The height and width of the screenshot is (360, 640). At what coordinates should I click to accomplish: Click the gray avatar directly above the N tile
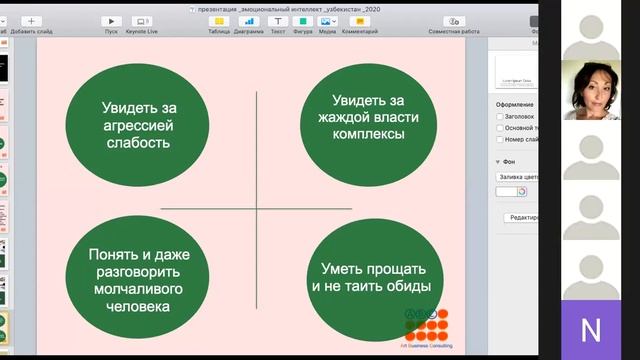(x=591, y=271)
